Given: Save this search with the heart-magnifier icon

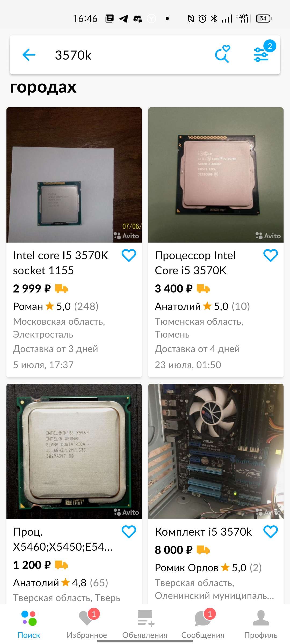Looking at the screenshot, I should click(x=223, y=54).
